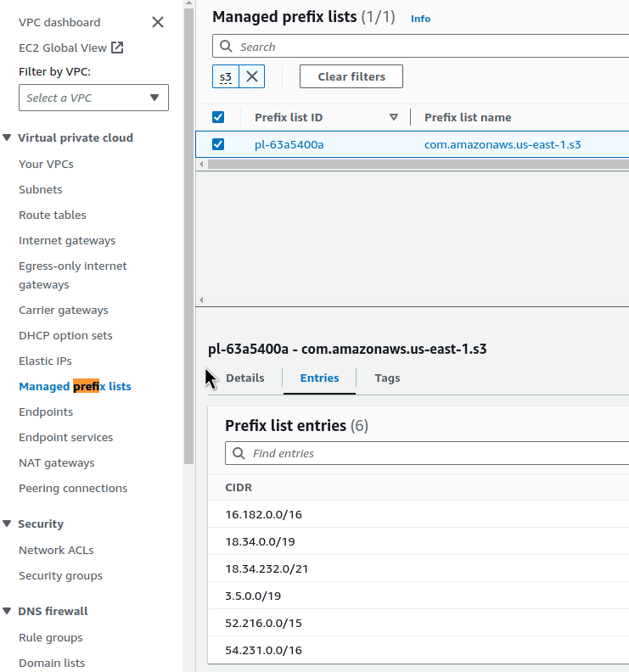Image resolution: width=629 pixels, height=672 pixels.
Task: Click the Clear filters button
Action: coord(351,76)
